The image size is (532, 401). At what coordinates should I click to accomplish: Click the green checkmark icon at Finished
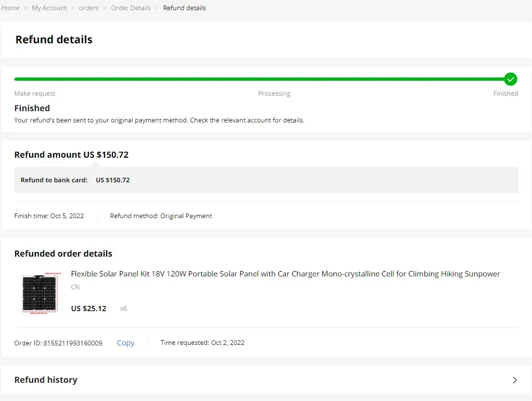(511, 79)
